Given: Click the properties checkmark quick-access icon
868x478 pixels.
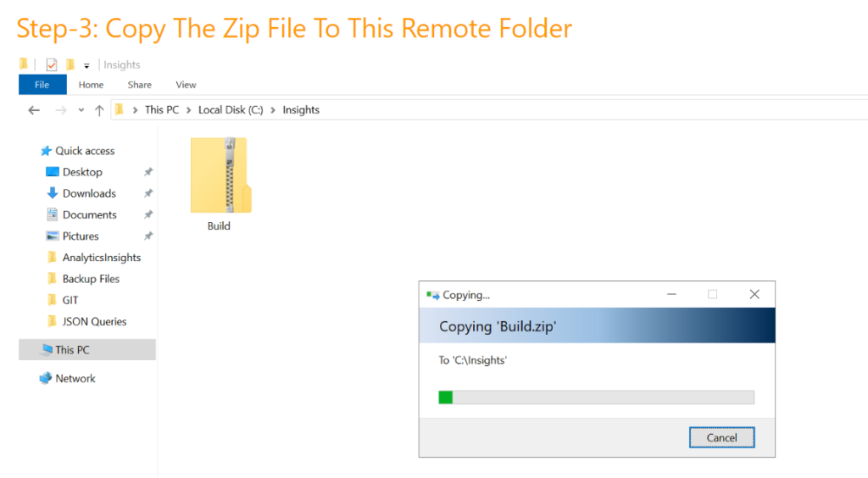Looking at the screenshot, I should tap(52, 64).
